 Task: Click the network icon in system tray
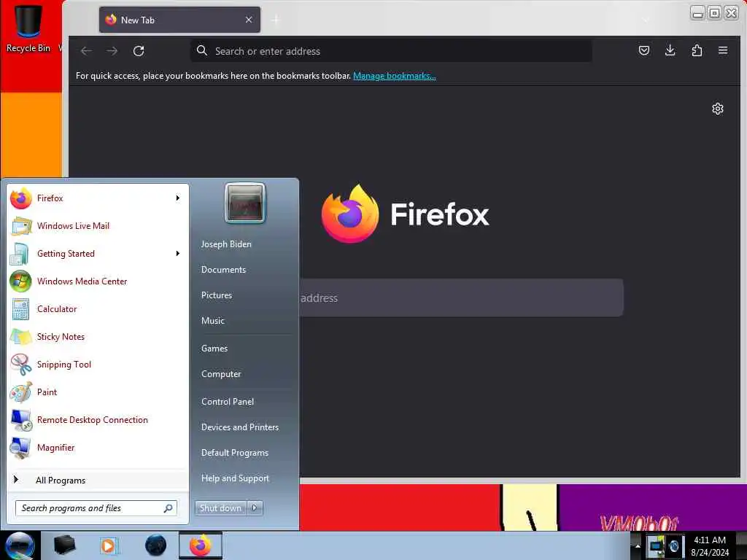click(656, 545)
